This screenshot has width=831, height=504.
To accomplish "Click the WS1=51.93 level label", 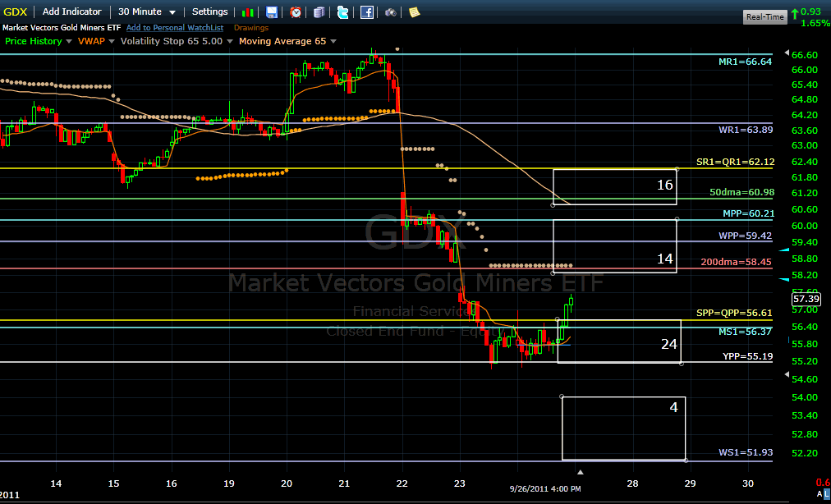I will [746, 452].
